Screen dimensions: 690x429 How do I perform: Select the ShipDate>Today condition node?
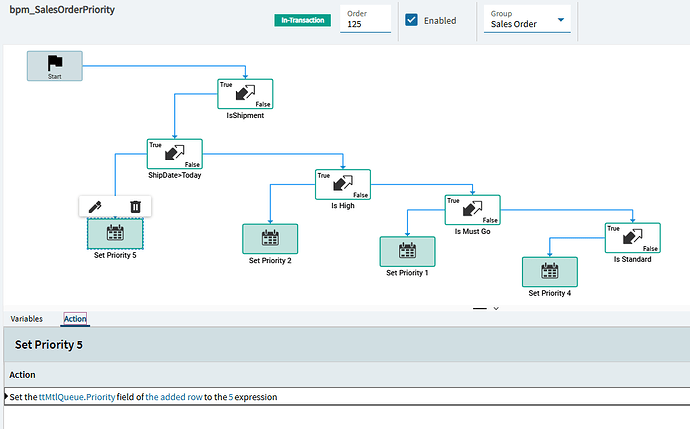(175, 154)
